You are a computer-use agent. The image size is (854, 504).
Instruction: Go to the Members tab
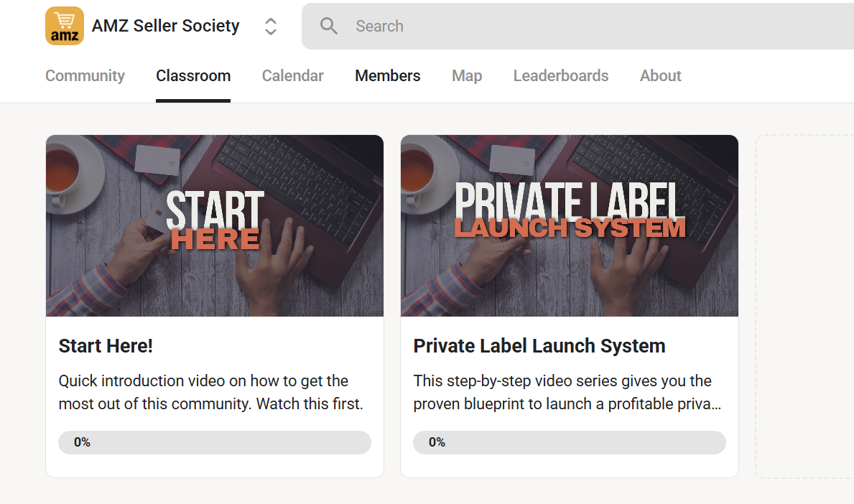(388, 75)
